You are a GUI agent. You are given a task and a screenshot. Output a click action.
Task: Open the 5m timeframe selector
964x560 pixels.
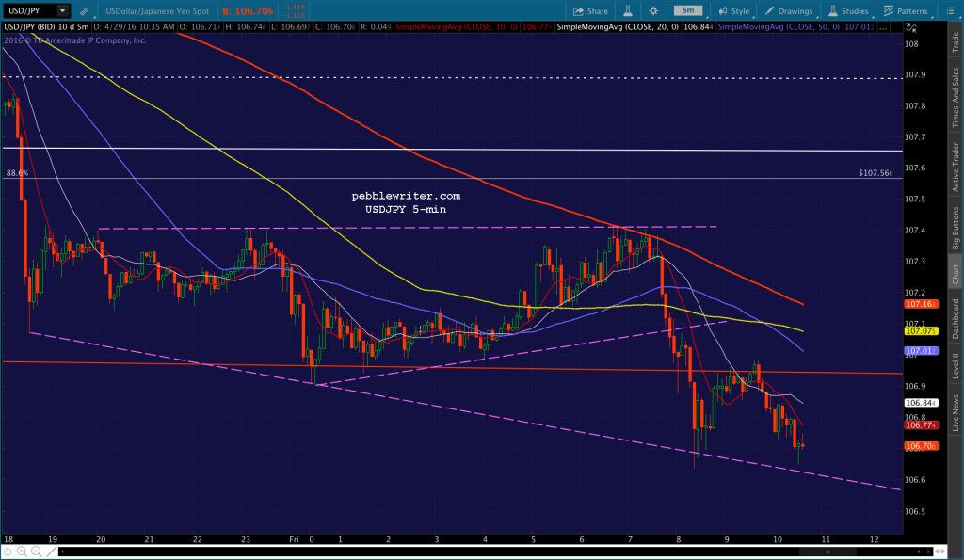(688, 10)
